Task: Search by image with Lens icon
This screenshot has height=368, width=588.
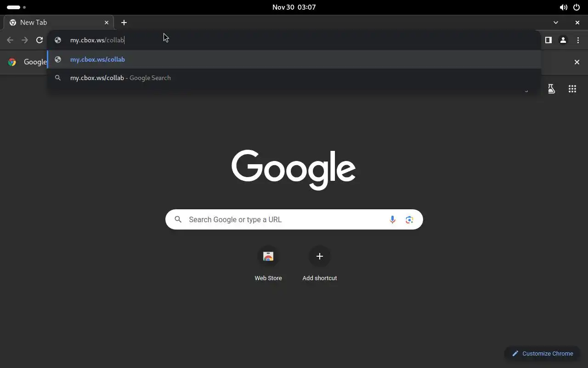Action: (x=409, y=220)
